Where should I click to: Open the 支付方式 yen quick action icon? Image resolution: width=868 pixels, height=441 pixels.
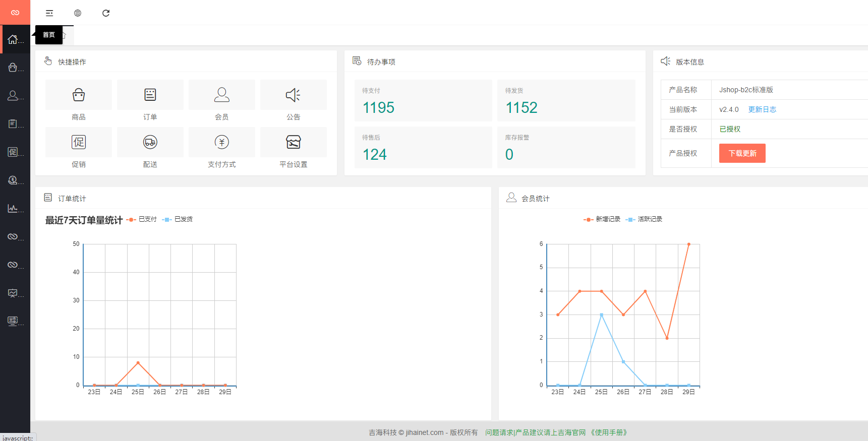[222, 142]
